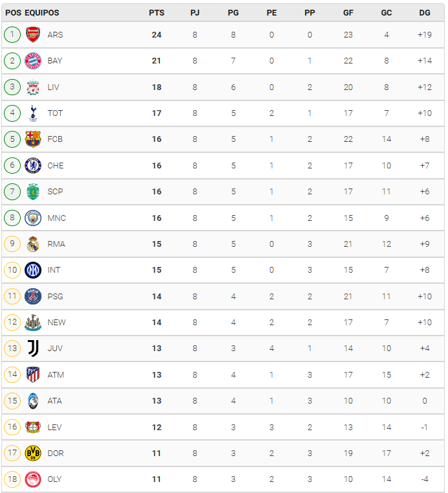Select the Real Madrid crest icon

pyautogui.click(x=33, y=244)
